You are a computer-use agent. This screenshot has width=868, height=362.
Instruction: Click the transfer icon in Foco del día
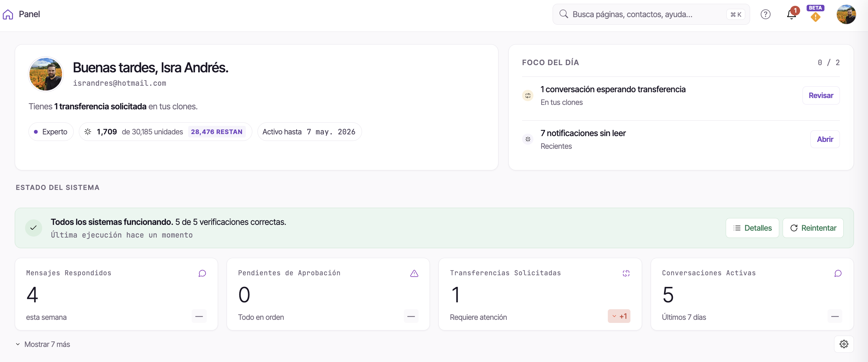[x=528, y=96]
